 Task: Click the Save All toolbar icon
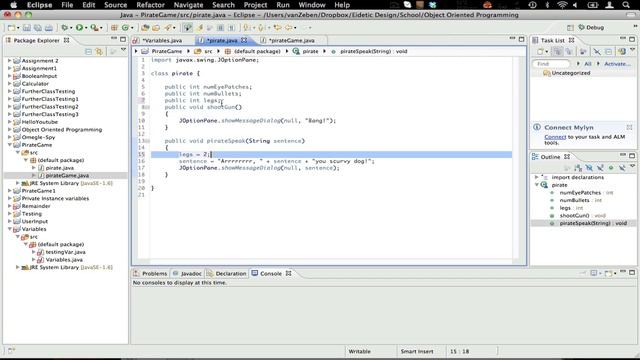pyautogui.click(x=38, y=28)
